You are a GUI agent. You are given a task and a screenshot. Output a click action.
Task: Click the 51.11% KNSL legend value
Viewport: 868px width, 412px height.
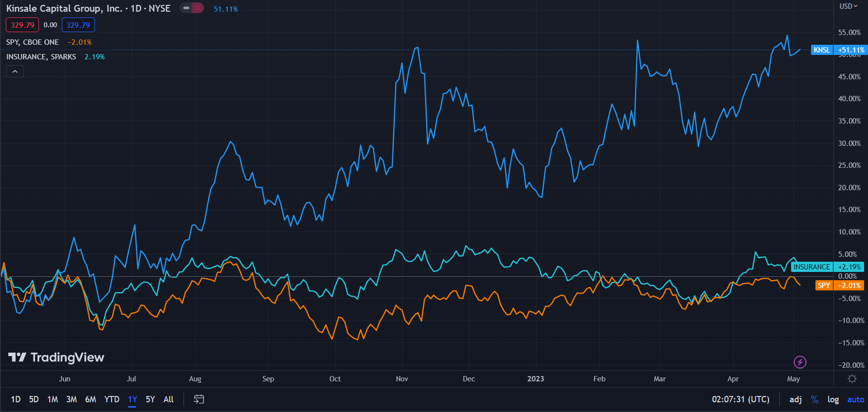coord(226,9)
